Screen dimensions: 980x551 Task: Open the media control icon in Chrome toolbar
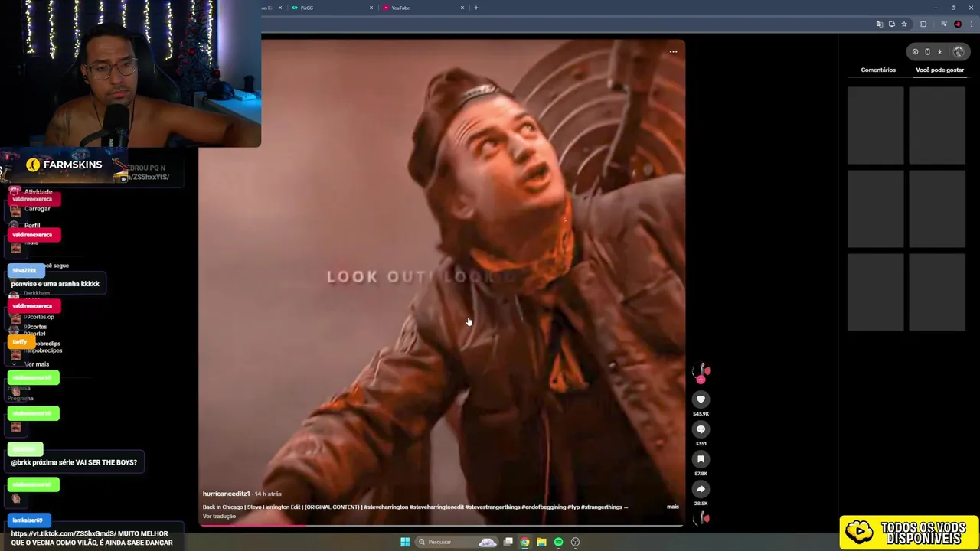pos(944,24)
